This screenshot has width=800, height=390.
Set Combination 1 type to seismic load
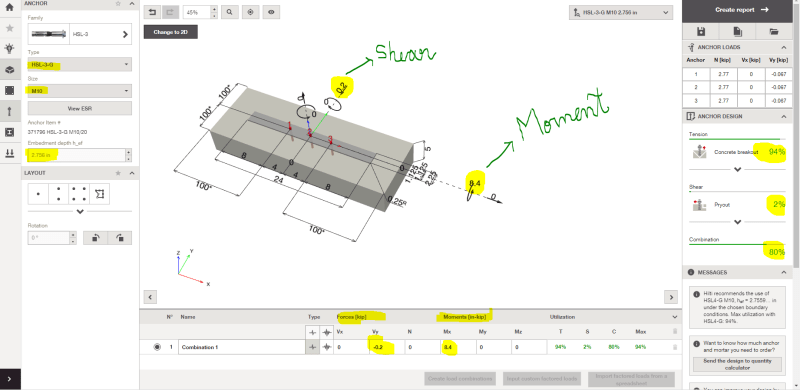(327, 347)
